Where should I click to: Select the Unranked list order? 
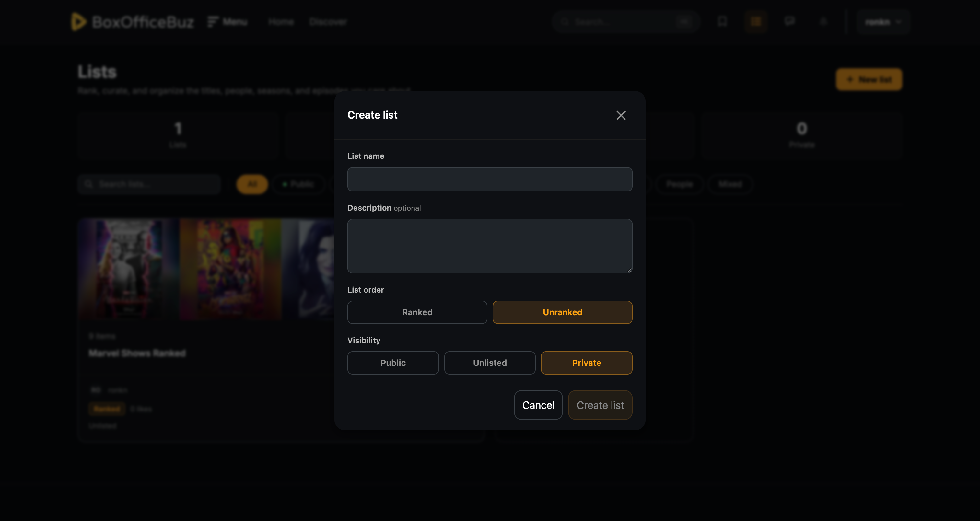[562, 312]
